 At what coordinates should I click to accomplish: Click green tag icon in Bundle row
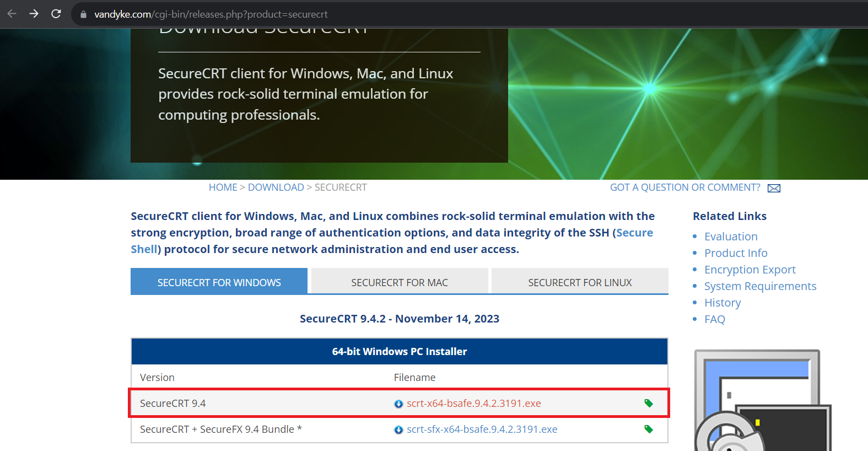(649, 429)
